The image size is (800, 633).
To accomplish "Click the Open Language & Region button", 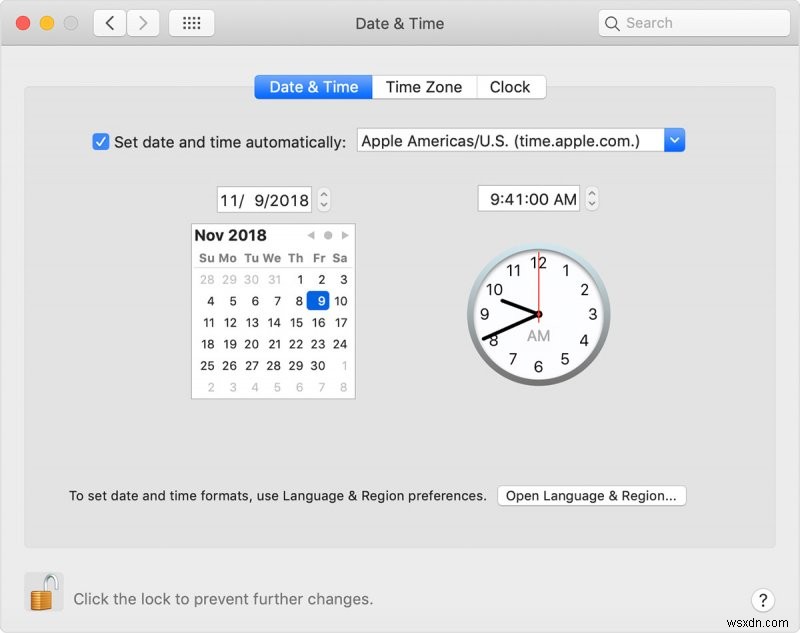I will pyautogui.click(x=591, y=495).
